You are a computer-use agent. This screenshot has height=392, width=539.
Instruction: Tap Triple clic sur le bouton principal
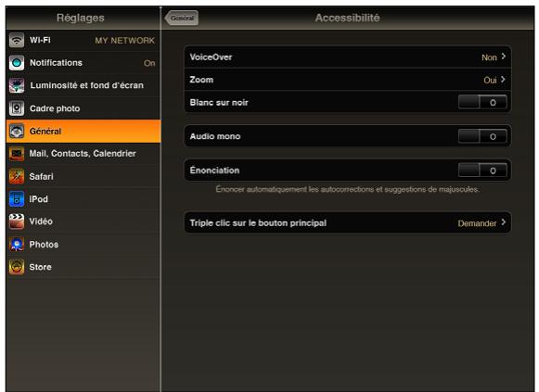tap(258, 223)
